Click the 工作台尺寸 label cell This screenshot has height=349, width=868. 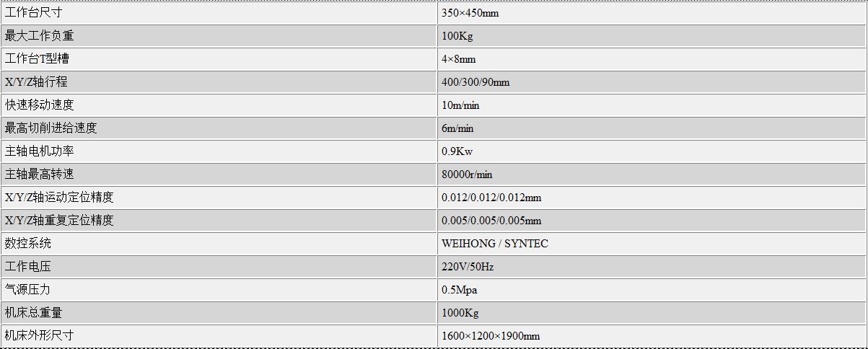[x=218, y=13]
